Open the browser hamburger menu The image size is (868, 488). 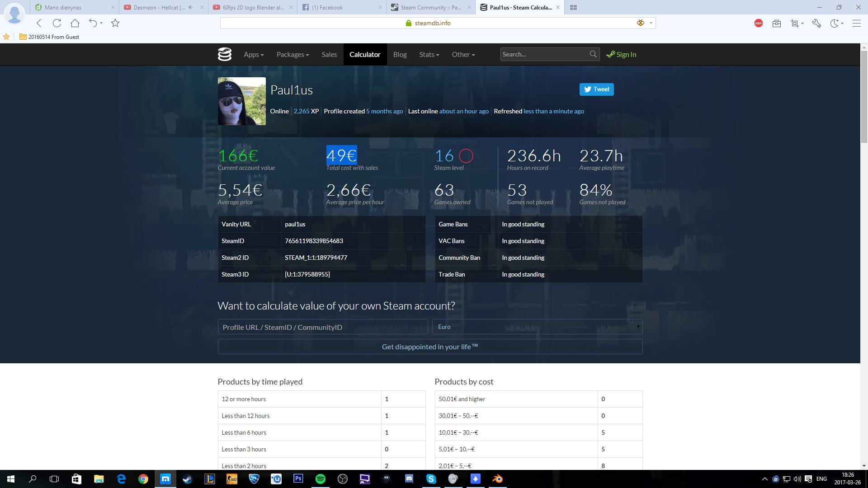coord(856,23)
